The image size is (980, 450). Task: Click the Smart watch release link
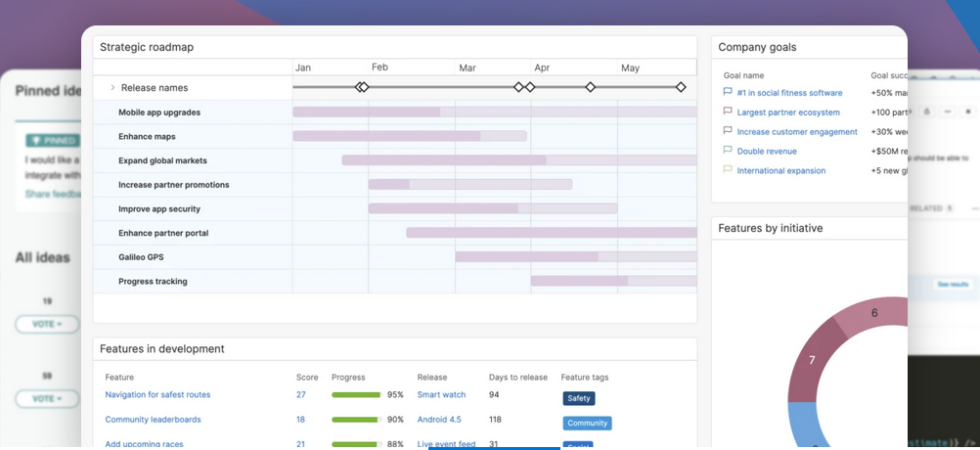click(441, 394)
